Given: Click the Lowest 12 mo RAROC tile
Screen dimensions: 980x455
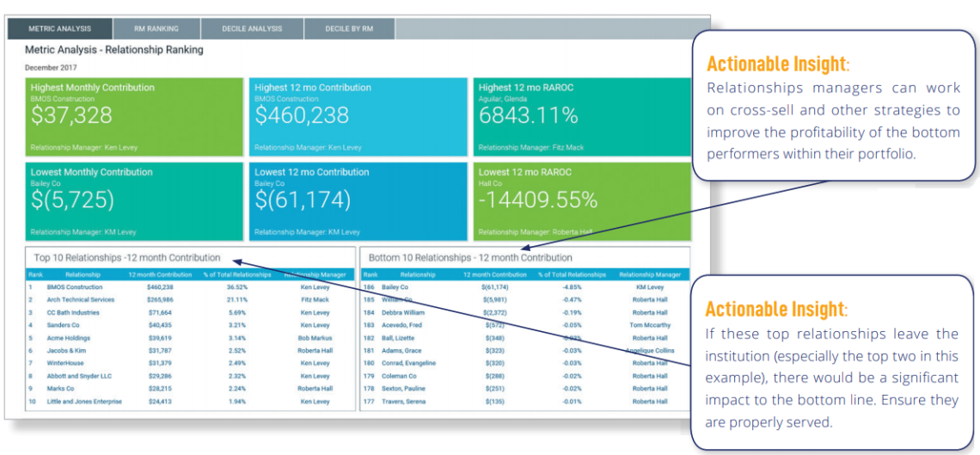Looking at the screenshot, I should click(581, 201).
